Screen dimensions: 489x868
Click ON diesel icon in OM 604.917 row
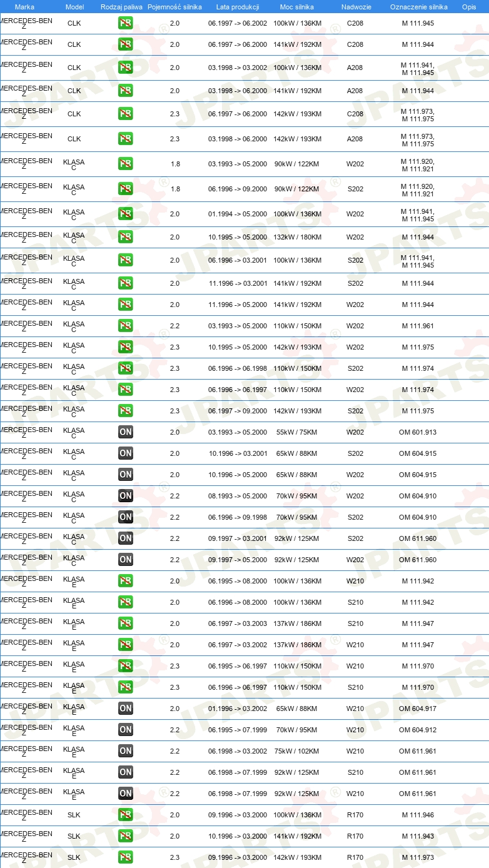[125, 709]
